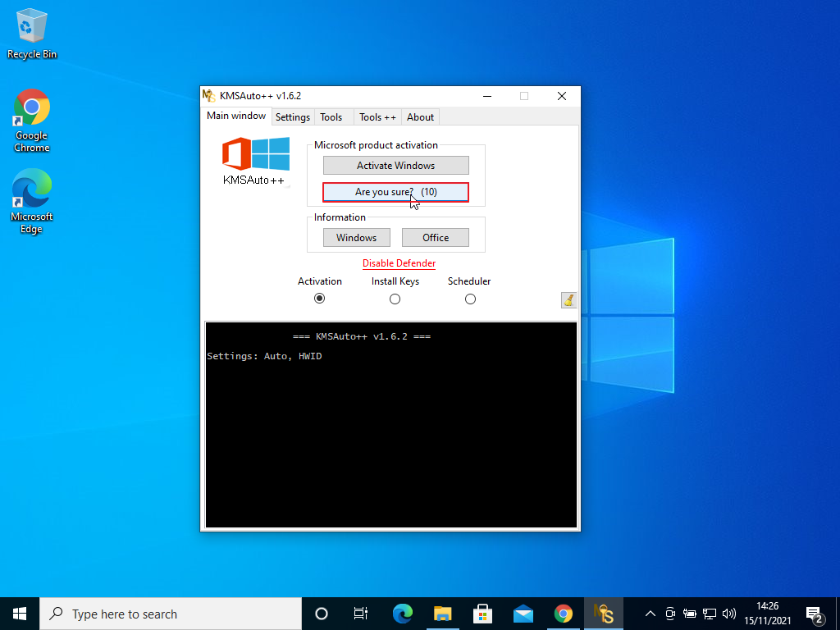Open Recycle Bin on the desktop
840x630 pixels.
coord(32,33)
